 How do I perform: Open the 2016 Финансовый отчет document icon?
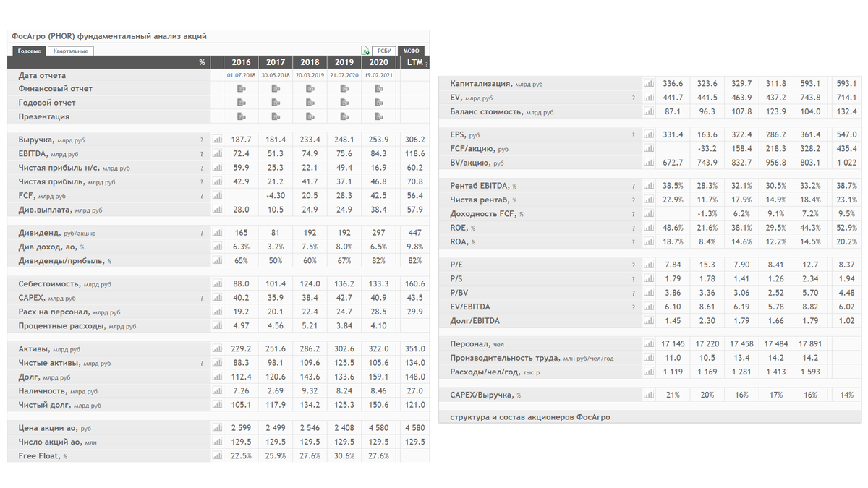pyautogui.click(x=242, y=89)
